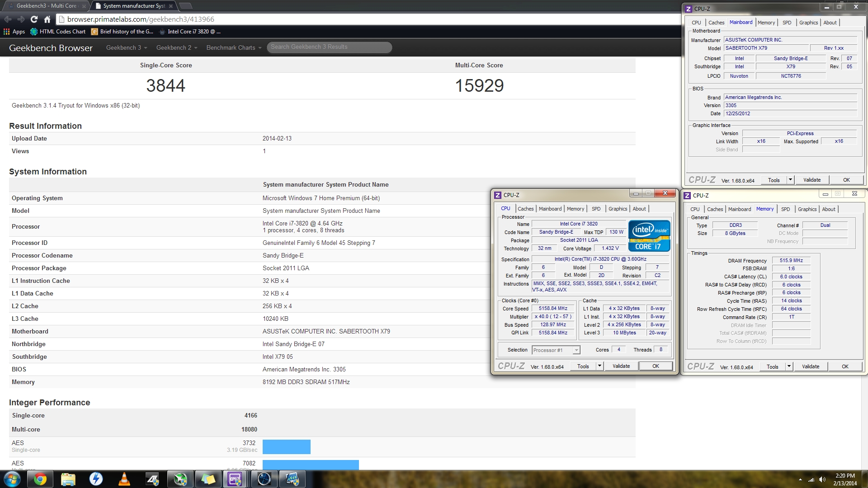Click Validate in the Memory window

click(811, 366)
